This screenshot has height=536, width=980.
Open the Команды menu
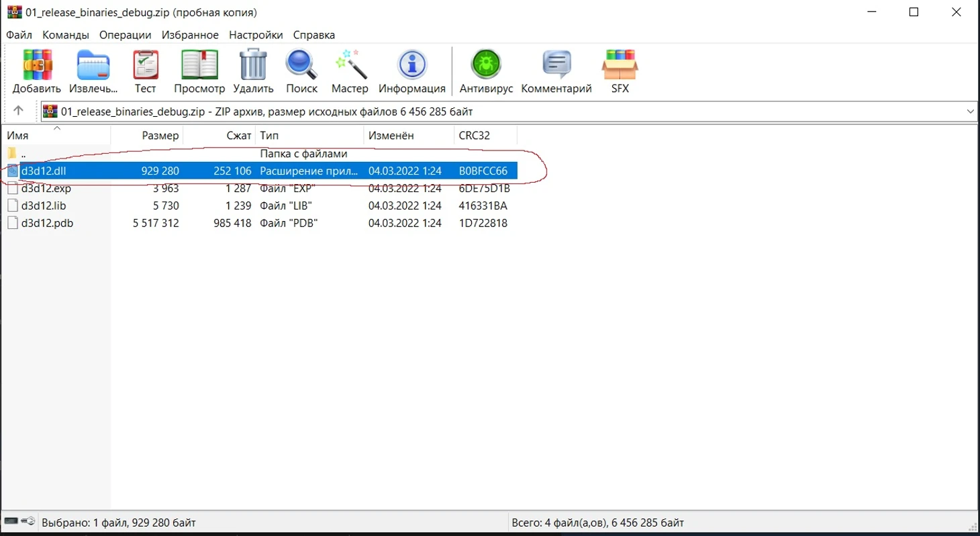click(66, 35)
